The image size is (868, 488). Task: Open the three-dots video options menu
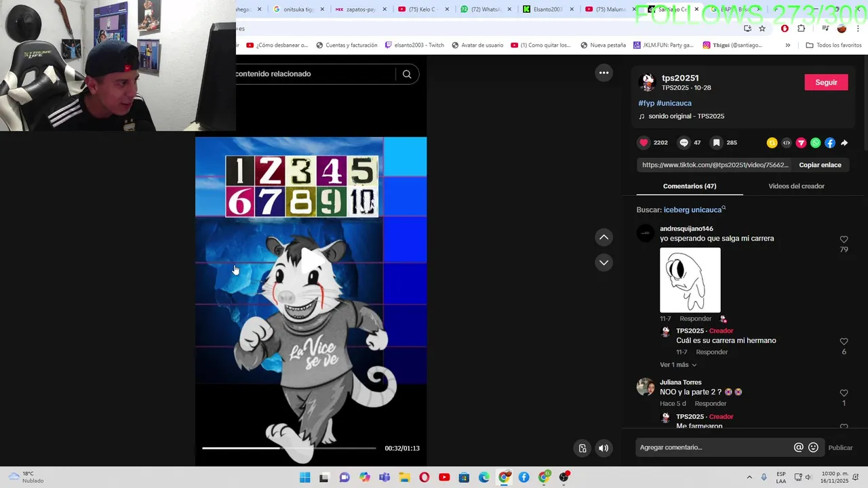tap(604, 73)
